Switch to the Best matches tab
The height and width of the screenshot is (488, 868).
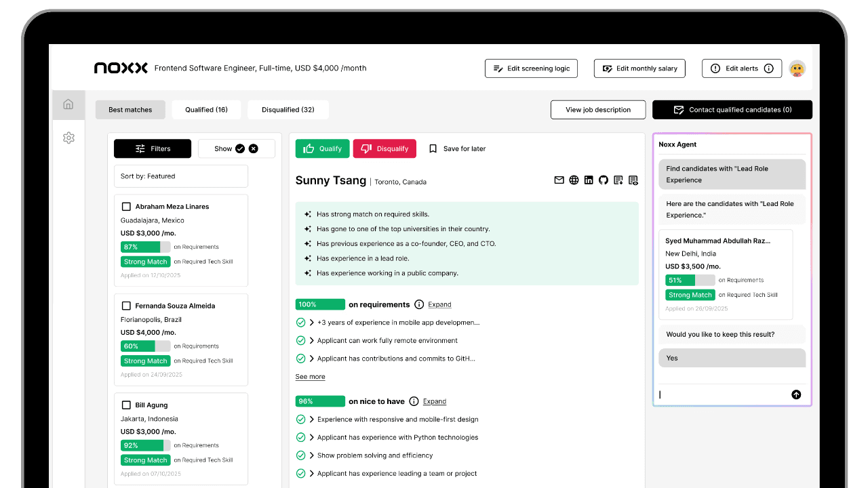coord(130,110)
